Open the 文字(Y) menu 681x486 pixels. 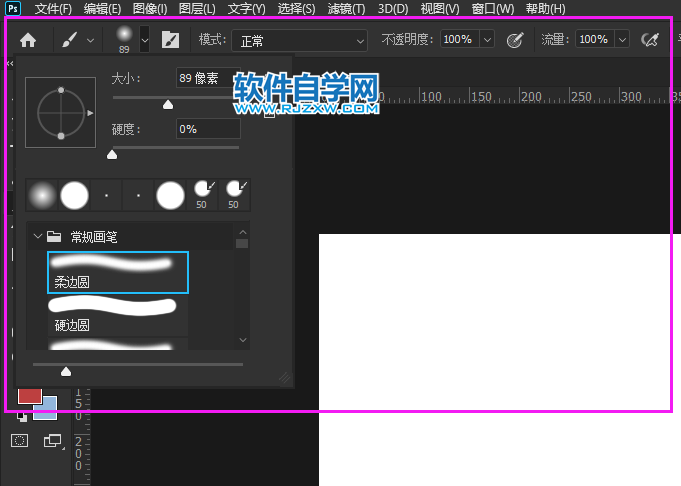(x=246, y=9)
